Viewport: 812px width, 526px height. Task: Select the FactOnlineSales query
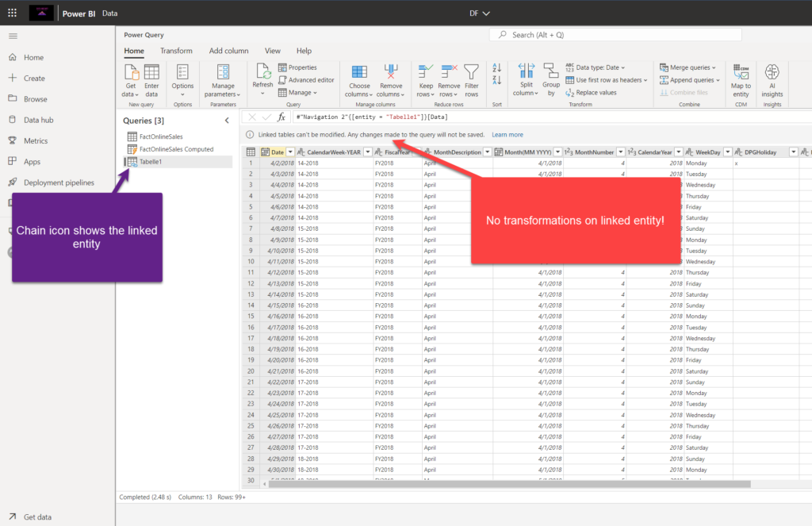tap(178, 136)
